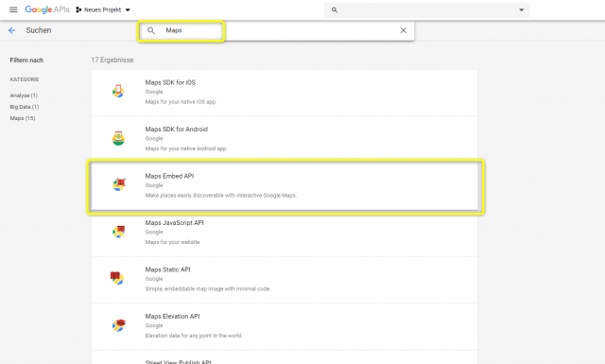Screen dimensions: 605x364
Task: Click 'Elevation data for any point' description
Action: pos(194,336)
